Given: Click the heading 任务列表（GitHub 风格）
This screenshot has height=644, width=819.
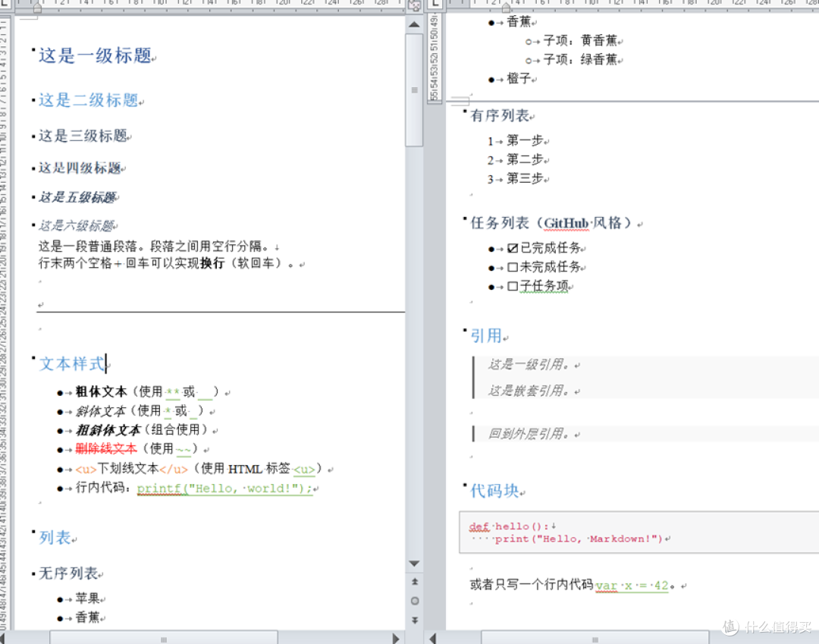Looking at the screenshot, I should pos(554,223).
